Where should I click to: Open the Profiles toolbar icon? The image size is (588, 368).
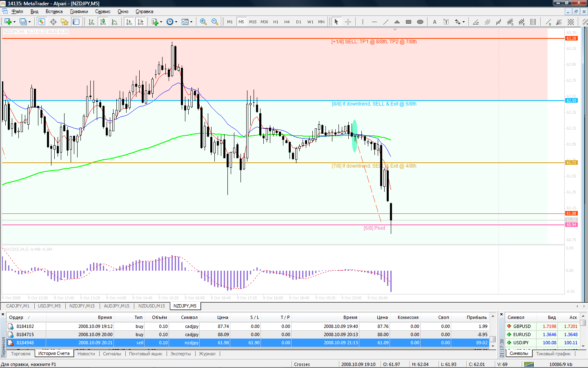coord(23,22)
